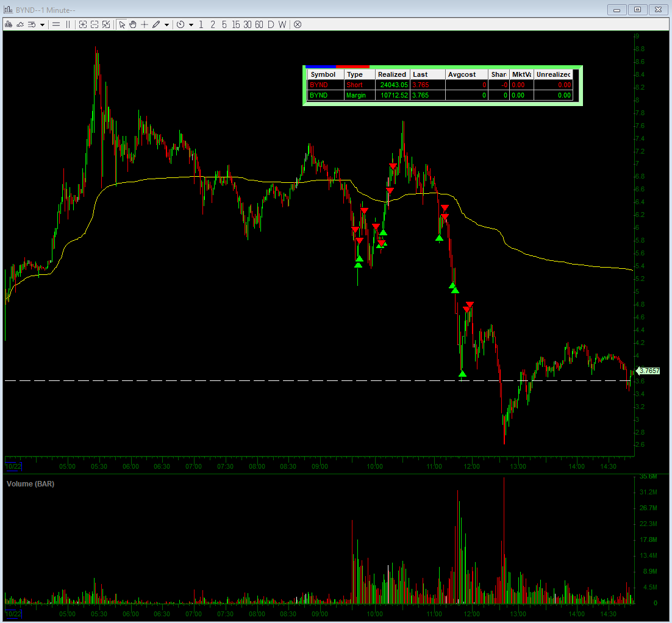Click the blue color bar above position table
The image size is (672, 623).
point(321,67)
